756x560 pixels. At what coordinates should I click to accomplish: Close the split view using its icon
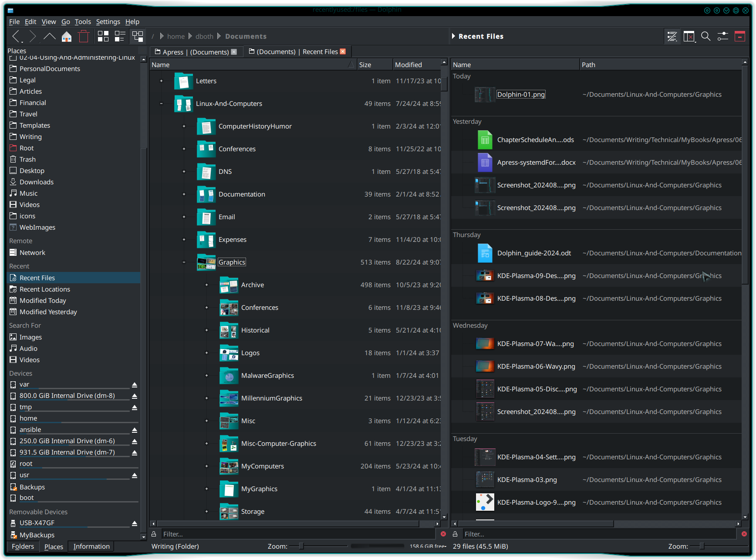coord(689,37)
